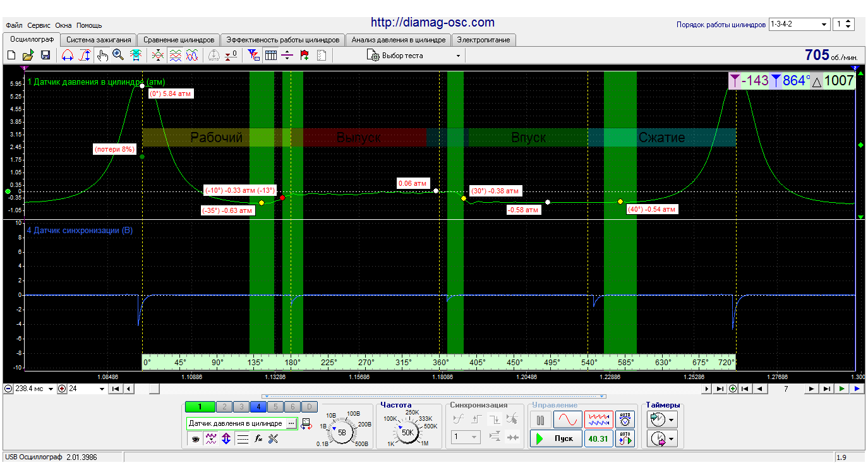The width and height of the screenshot is (868, 465).
Task: Toggle channel visibility eye icon
Action: click(195, 438)
